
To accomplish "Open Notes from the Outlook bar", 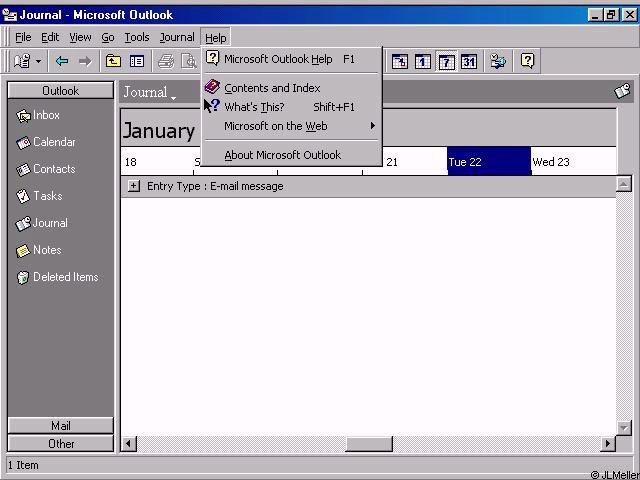I will click(x=39, y=250).
